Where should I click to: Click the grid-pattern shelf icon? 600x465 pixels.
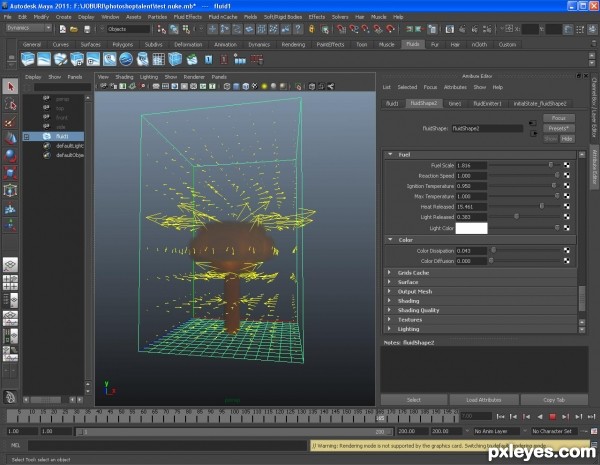[x=158, y=59]
